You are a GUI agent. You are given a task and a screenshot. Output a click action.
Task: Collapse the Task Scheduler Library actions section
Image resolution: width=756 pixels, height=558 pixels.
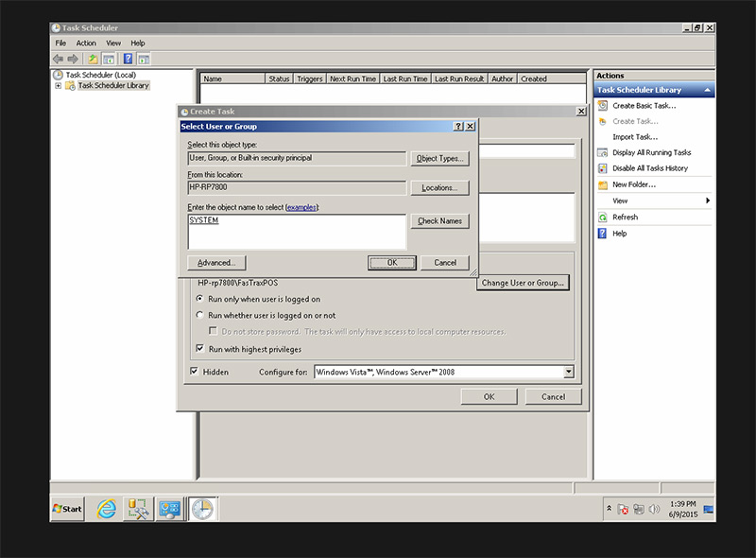click(707, 90)
